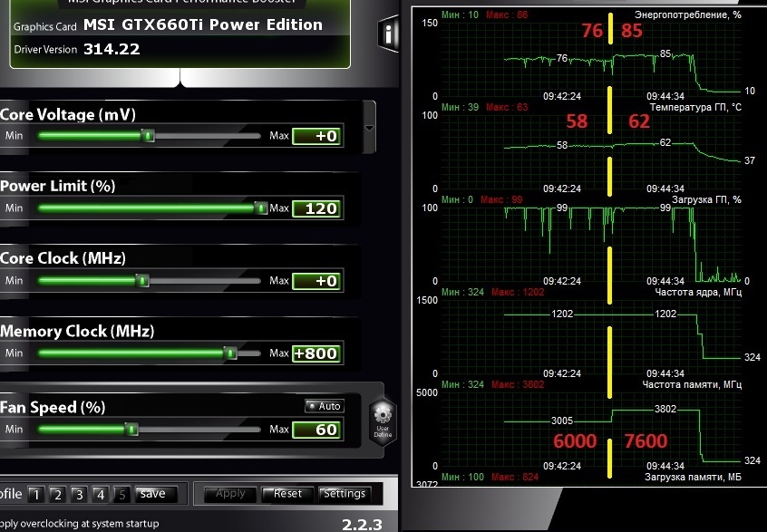767x532 pixels.
Task: Click the Частота ядра core clock graph
Action: 591,336
